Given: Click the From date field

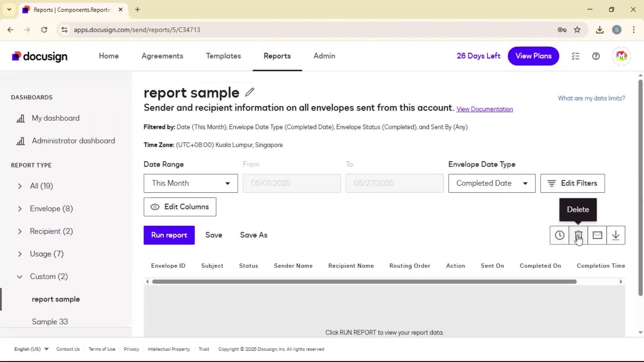Looking at the screenshot, I should point(291,183).
